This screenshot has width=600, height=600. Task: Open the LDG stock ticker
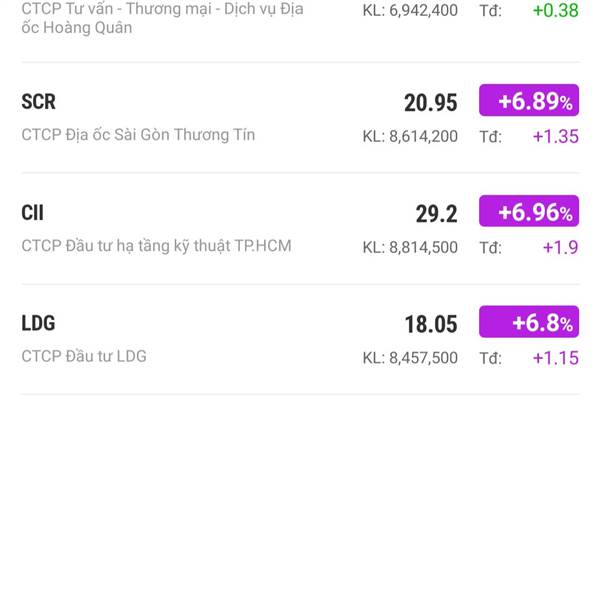coord(38,323)
